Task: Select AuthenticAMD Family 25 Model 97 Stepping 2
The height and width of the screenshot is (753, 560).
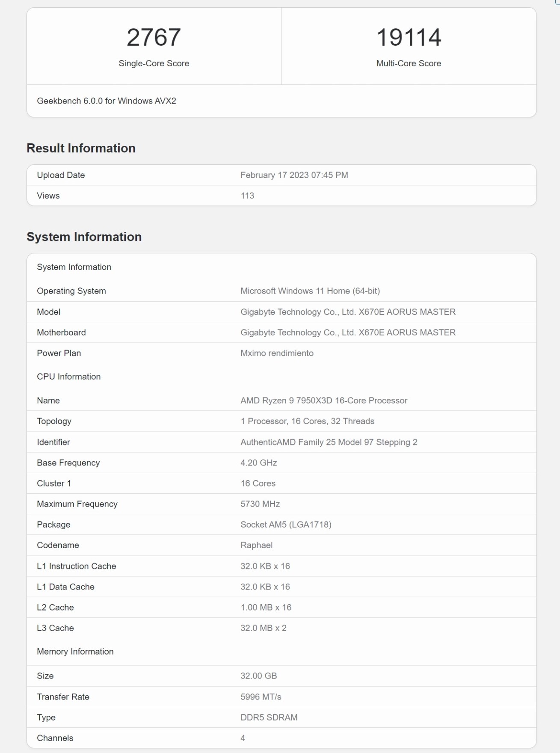Action: (x=329, y=442)
